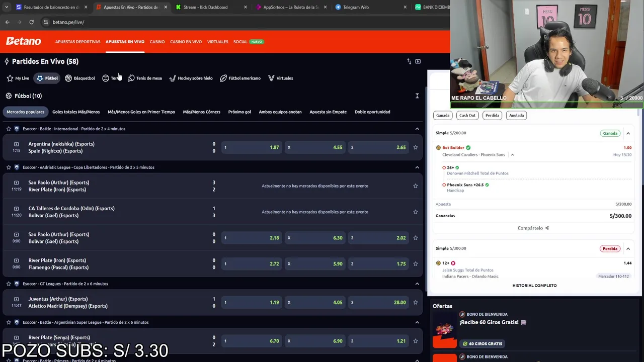Switch to Doble oportunidad tab
The height and width of the screenshot is (362, 644).
click(x=372, y=112)
